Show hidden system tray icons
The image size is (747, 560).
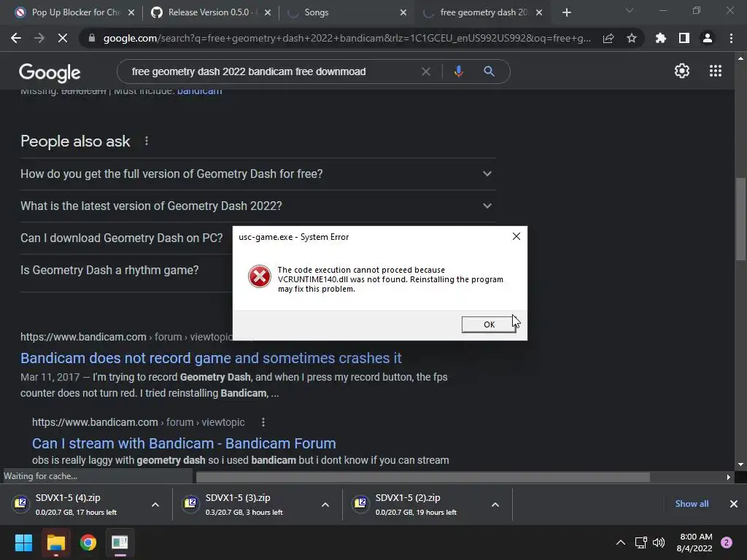[x=621, y=542]
